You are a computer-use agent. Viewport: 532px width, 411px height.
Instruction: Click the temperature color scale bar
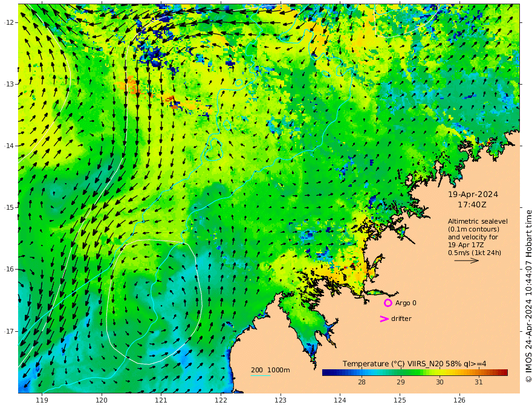tap(415, 373)
